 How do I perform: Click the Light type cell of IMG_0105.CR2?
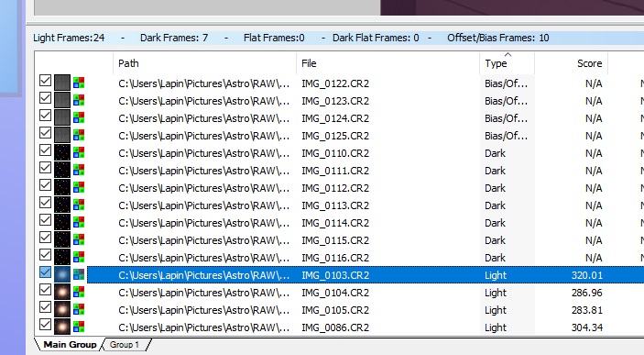tap(496, 310)
